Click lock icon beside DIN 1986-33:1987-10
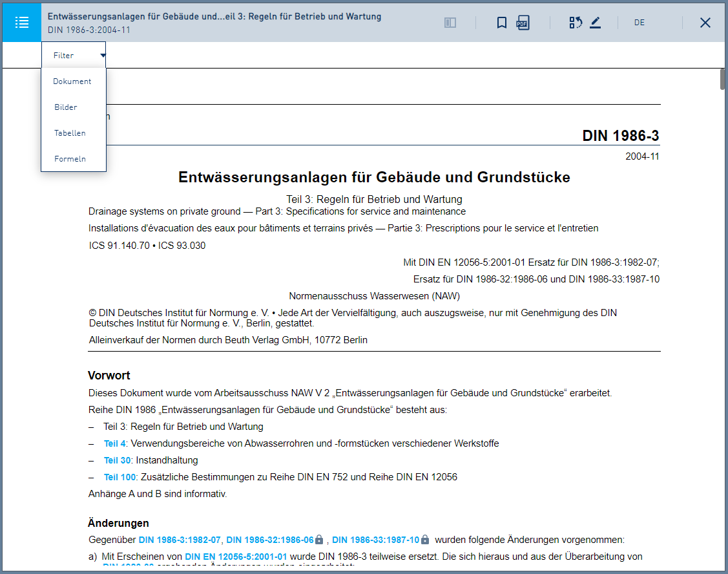Image resolution: width=728 pixels, height=574 pixels. tap(425, 540)
